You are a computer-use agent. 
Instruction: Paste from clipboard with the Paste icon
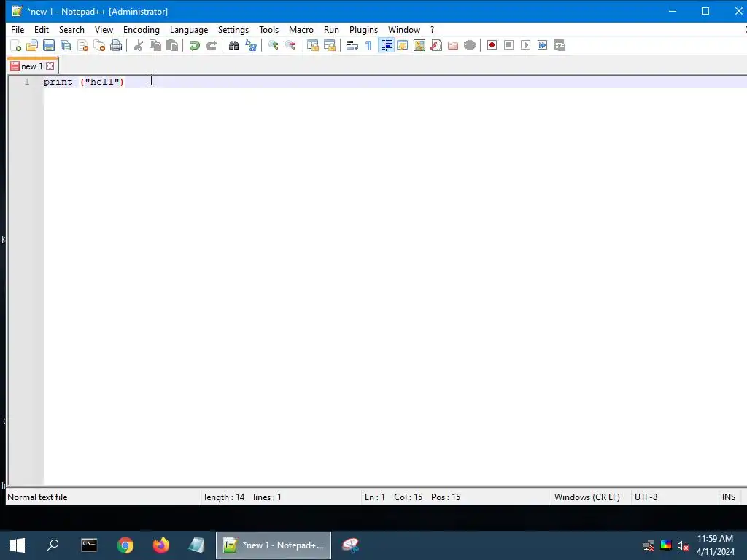click(172, 45)
